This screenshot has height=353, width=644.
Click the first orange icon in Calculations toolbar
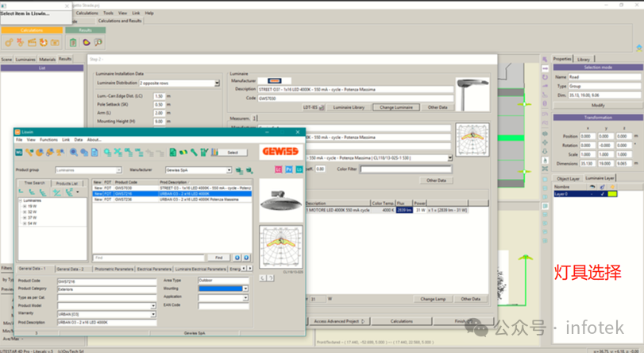[9, 42]
